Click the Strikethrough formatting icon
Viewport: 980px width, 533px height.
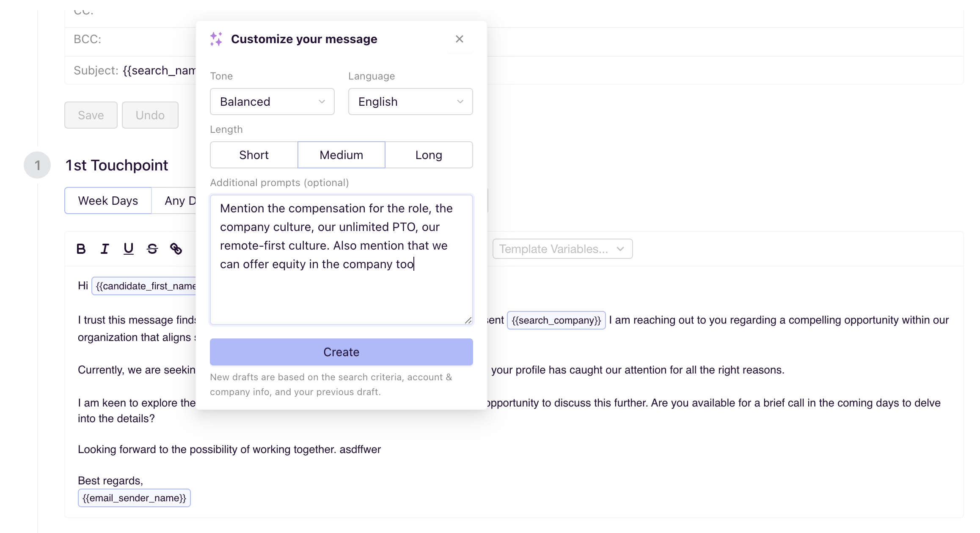click(151, 249)
